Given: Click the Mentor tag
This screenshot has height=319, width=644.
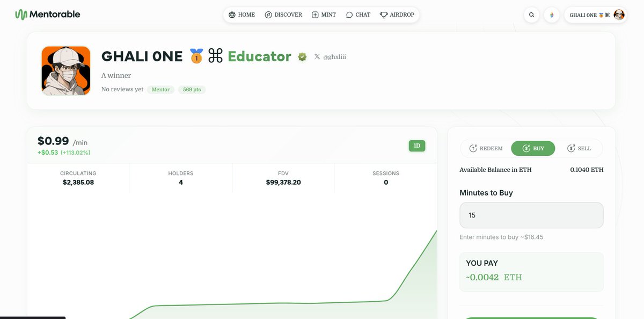Looking at the screenshot, I should click(160, 90).
